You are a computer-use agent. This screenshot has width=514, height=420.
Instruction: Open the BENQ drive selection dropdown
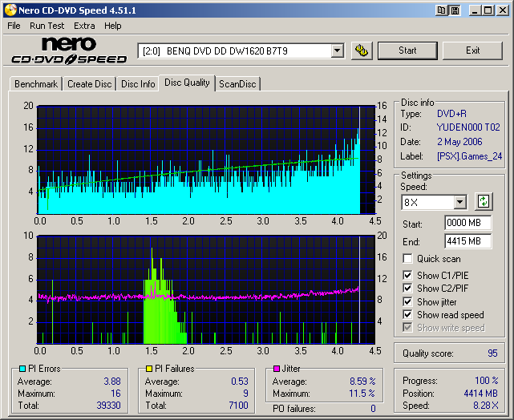337,50
